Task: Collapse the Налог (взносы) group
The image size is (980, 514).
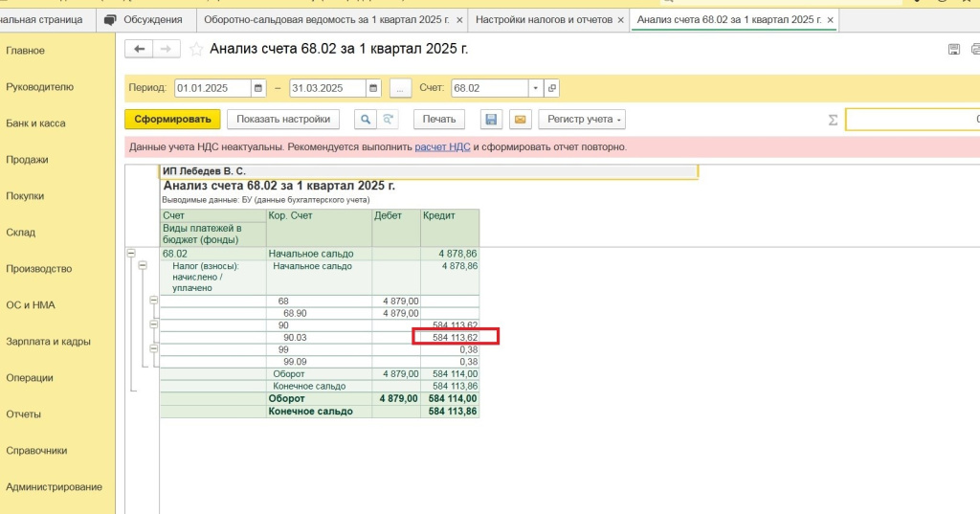Action: [x=143, y=266]
